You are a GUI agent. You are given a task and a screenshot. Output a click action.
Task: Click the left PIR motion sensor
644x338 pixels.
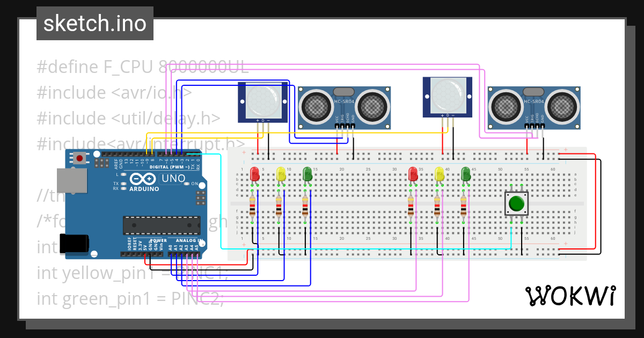[x=263, y=102]
